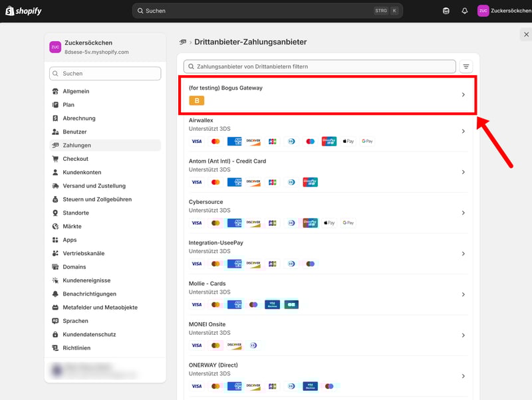Open Steuern und Zollgebühren settings
The height and width of the screenshot is (400, 532).
[96, 199]
